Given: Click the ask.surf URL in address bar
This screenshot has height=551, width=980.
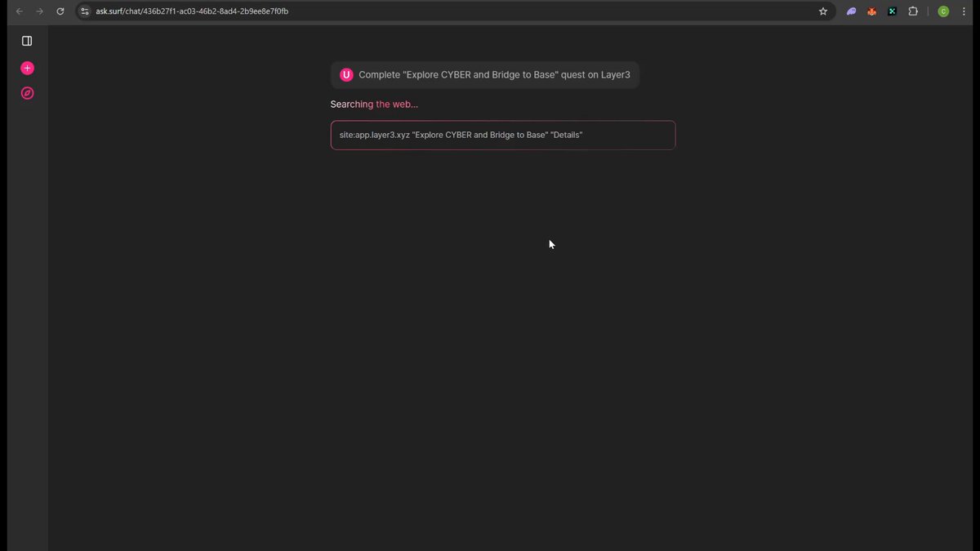Looking at the screenshot, I should [x=192, y=11].
